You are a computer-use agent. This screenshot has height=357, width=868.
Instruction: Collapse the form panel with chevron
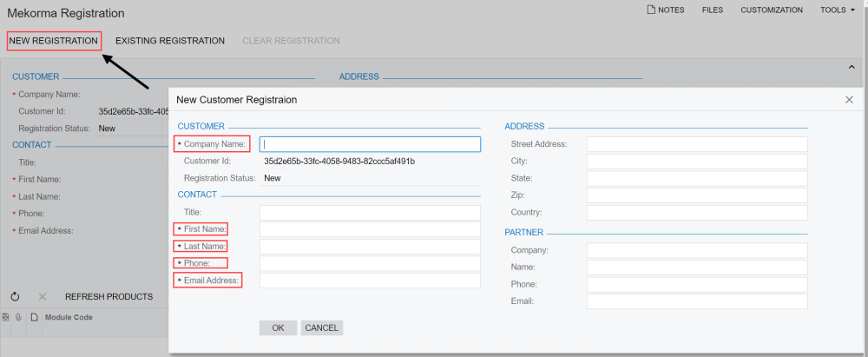(x=851, y=66)
